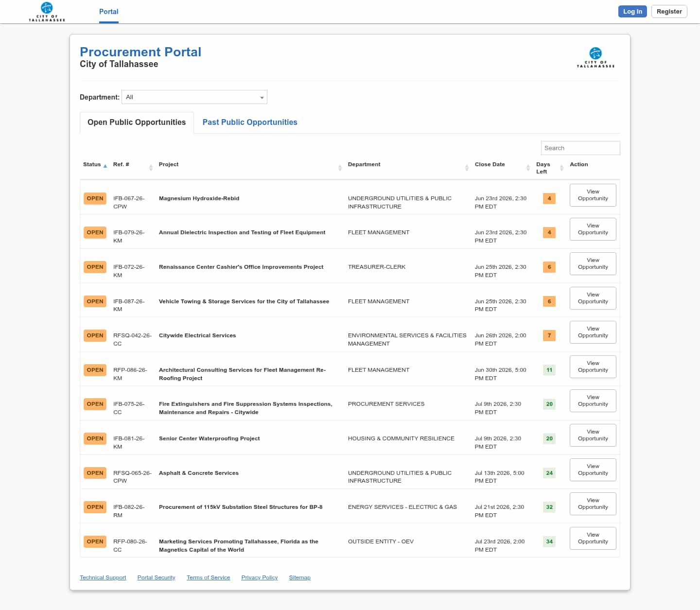Click department OUTSIDE ENTITY - OEV
700x610 pixels.
click(381, 541)
